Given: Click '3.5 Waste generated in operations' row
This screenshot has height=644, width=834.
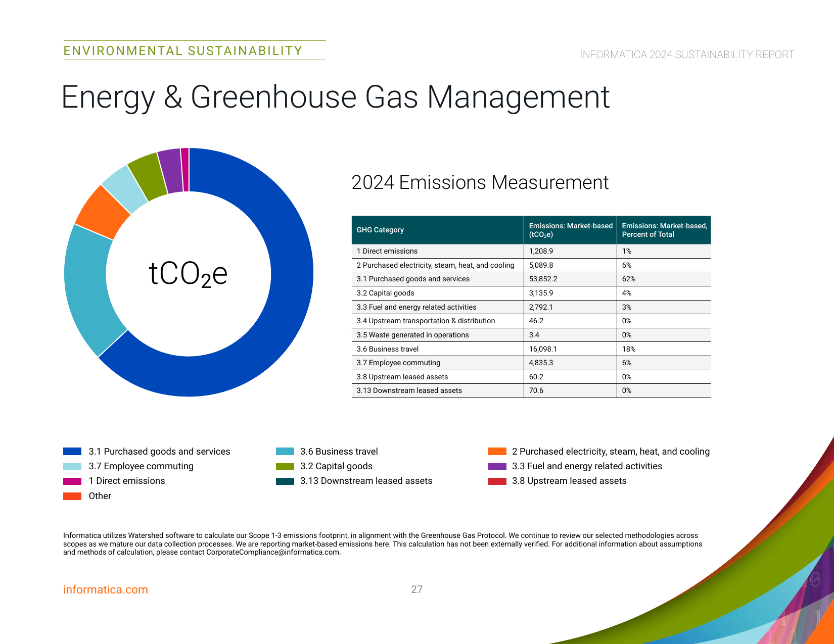Looking at the screenshot, I should [531, 335].
